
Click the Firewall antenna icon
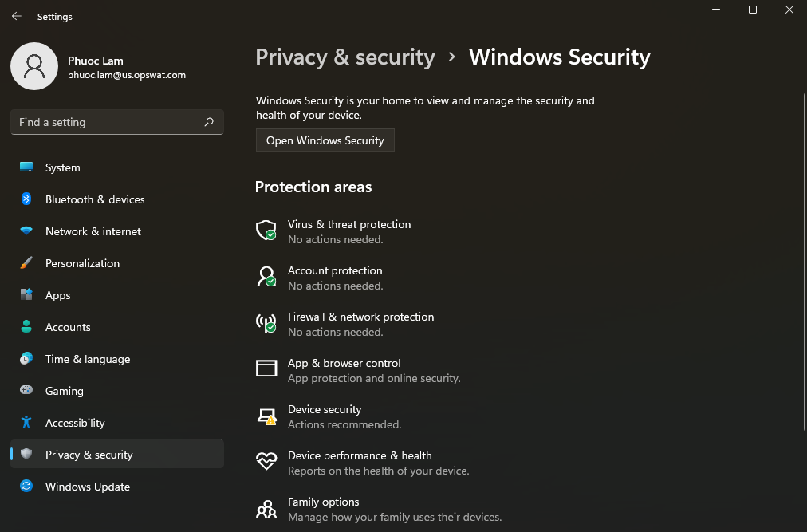(x=266, y=323)
